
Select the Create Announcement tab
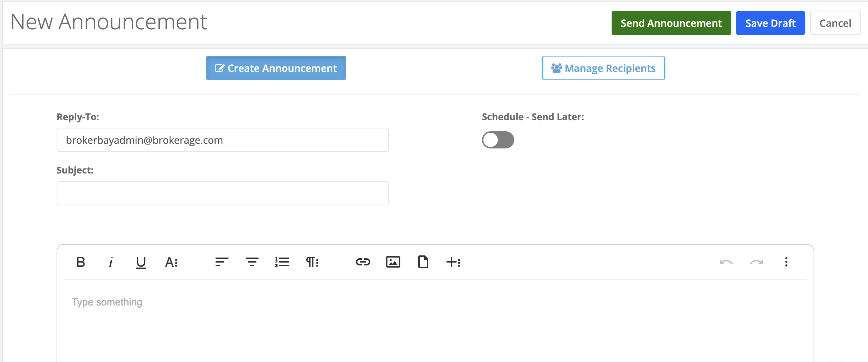pos(276,68)
